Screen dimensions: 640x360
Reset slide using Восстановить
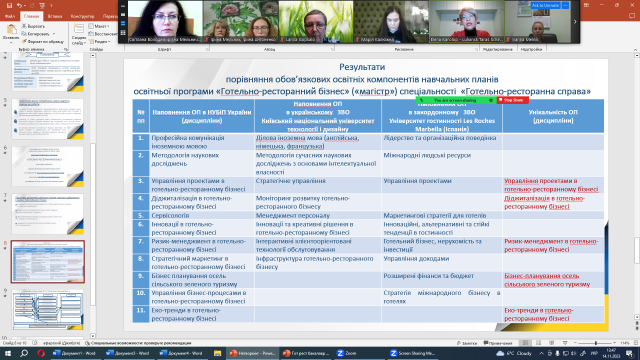103,34
